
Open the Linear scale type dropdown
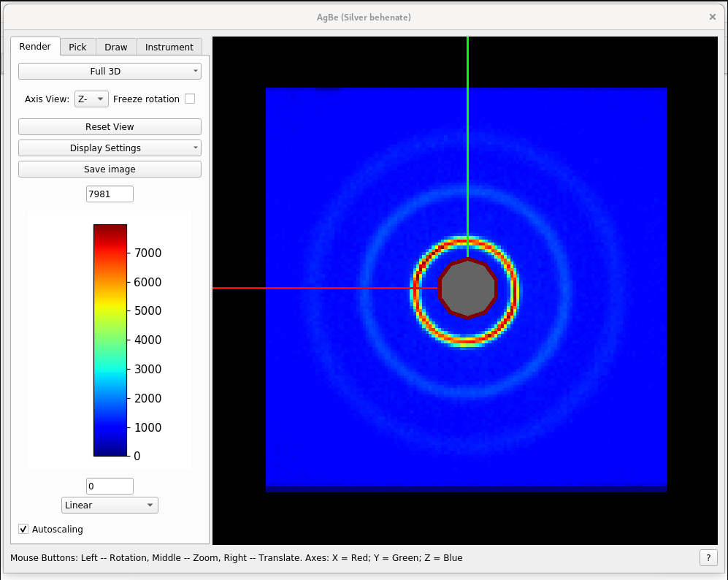click(x=110, y=505)
